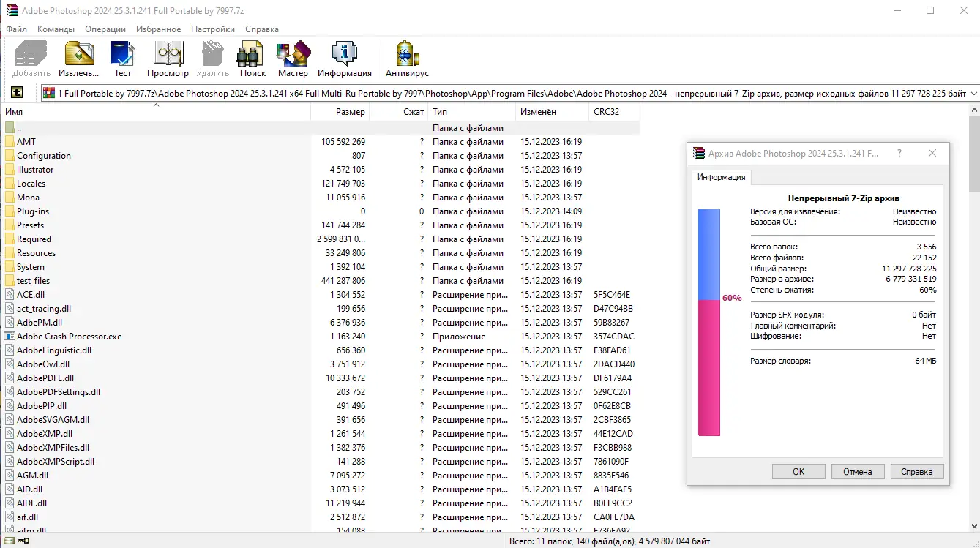Select the AdobePDFL.dll file name

(x=45, y=378)
